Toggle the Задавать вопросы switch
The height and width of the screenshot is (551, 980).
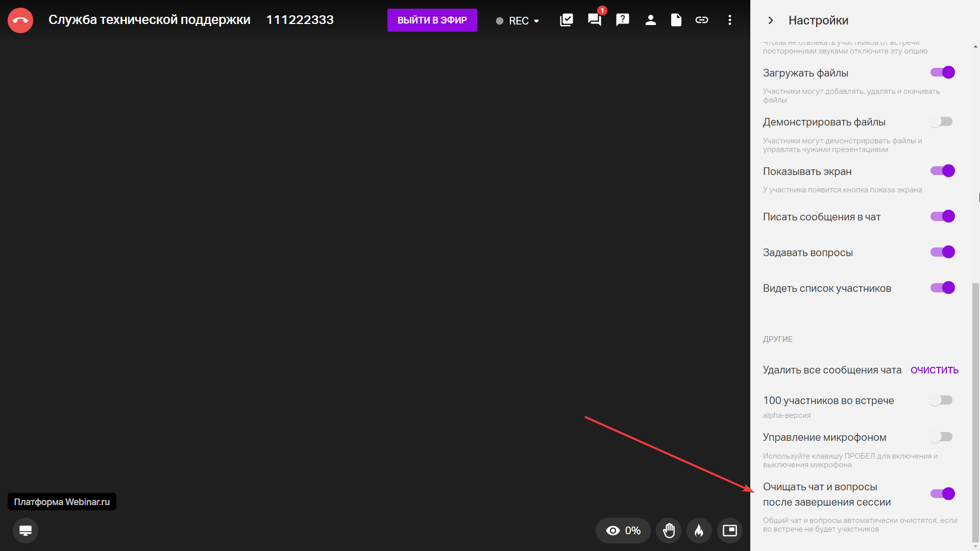click(942, 252)
